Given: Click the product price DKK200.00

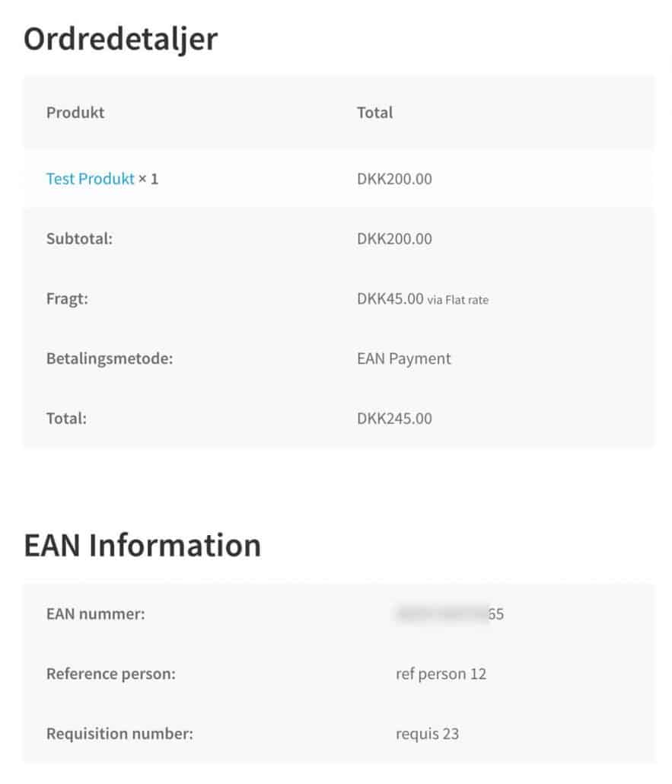Looking at the screenshot, I should click(394, 179).
